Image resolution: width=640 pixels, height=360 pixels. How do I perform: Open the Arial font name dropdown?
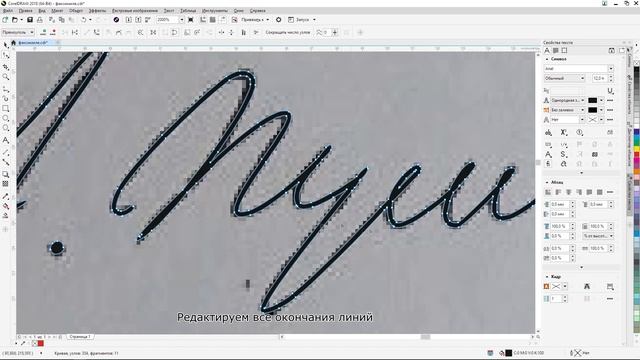[x=611, y=69]
